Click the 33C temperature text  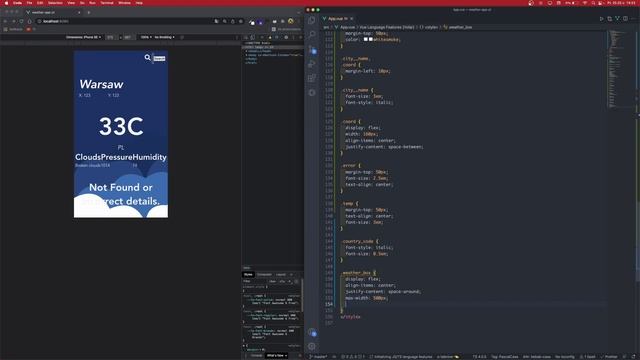[121, 126]
